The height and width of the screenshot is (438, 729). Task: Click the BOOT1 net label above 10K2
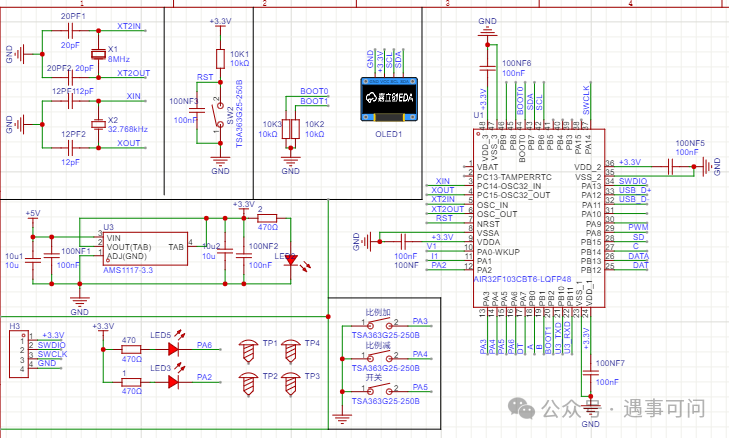click(314, 101)
